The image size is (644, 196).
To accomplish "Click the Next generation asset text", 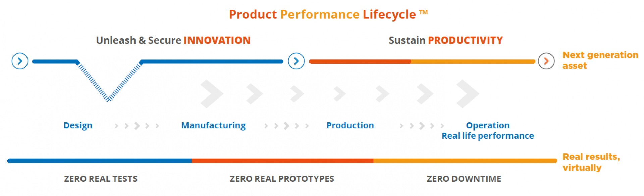I will pyautogui.click(x=600, y=60).
